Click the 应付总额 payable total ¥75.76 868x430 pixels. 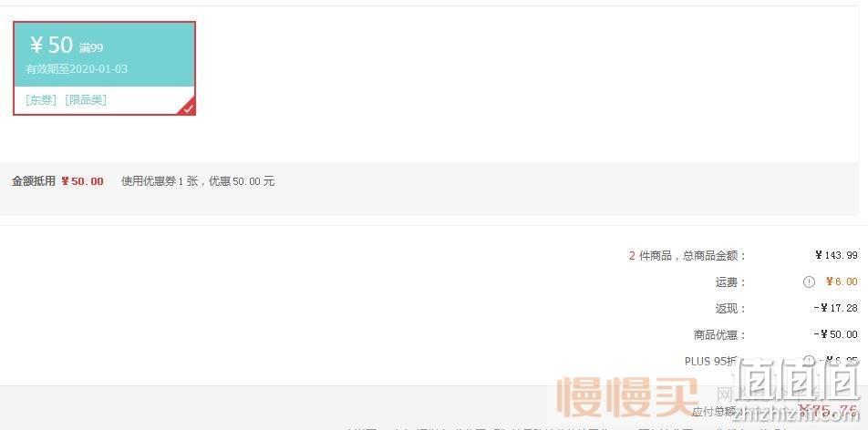(x=828, y=411)
